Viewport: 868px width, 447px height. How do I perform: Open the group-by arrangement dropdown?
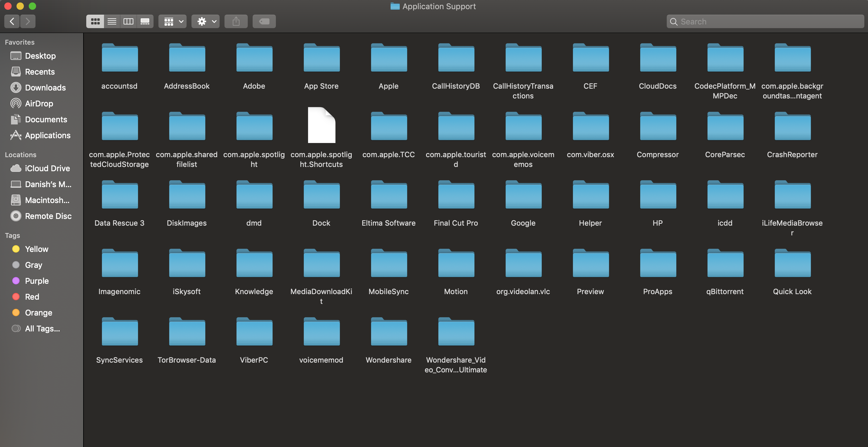pos(172,22)
